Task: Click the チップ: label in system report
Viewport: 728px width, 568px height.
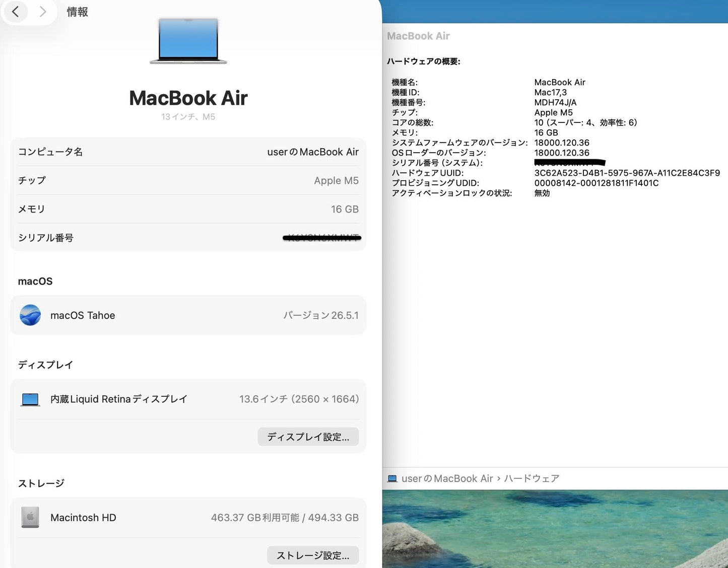Action: (405, 113)
